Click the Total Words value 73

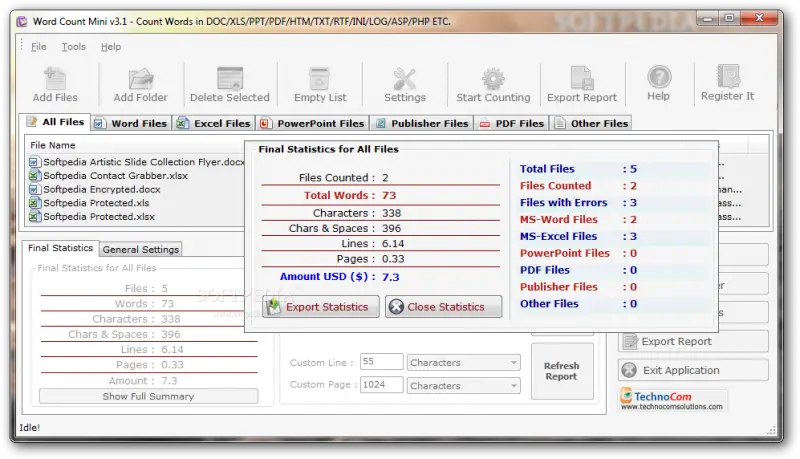click(389, 195)
